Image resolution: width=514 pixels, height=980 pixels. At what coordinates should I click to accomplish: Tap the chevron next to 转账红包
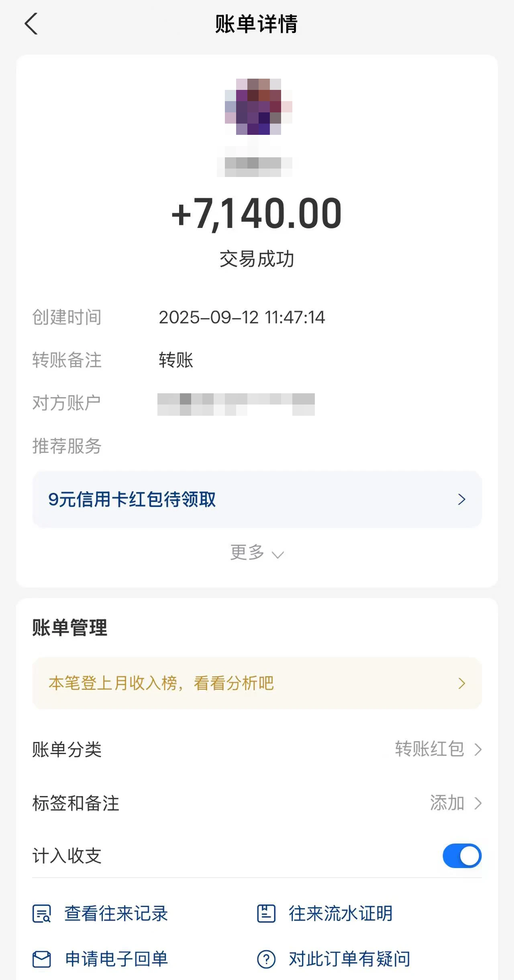[x=478, y=749]
